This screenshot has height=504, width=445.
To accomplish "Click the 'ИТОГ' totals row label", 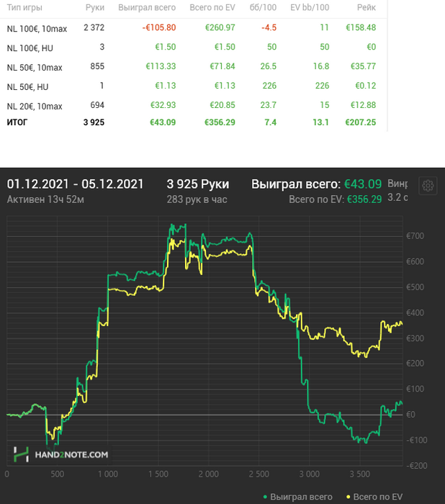I will tap(17, 122).
